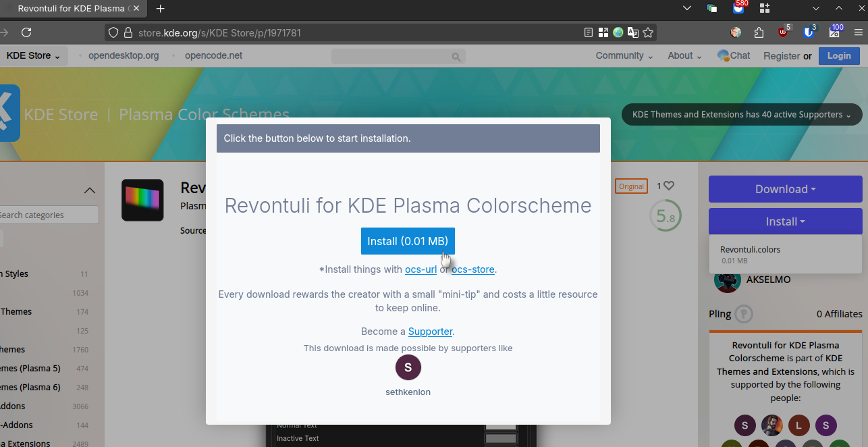Go to opendesktop.org
Image resolution: width=868 pixels, height=447 pixels.
(x=124, y=56)
